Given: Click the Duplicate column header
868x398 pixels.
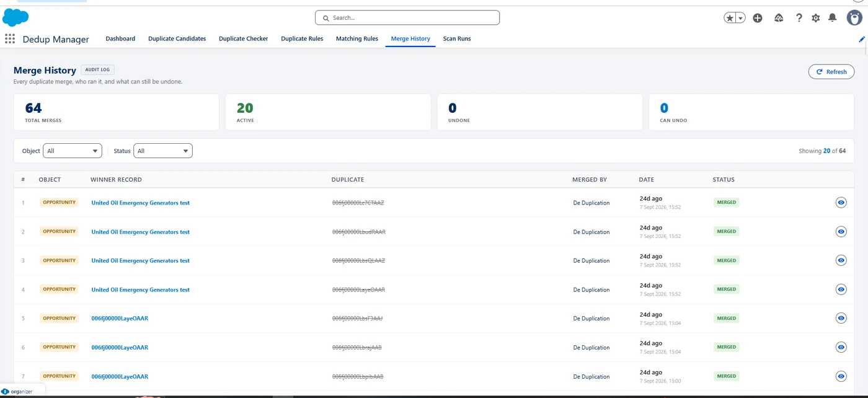Looking at the screenshot, I should point(348,180).
